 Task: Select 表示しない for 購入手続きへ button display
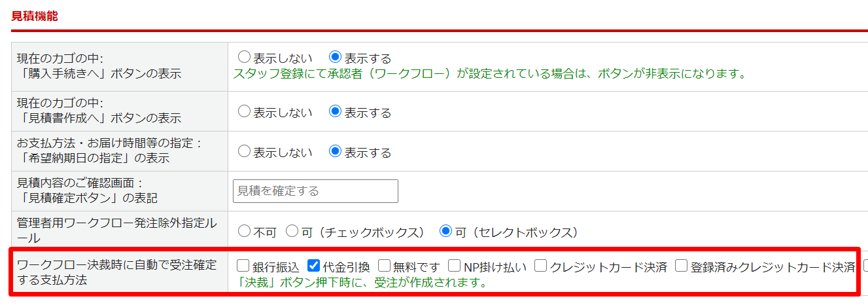coord(244,58)
